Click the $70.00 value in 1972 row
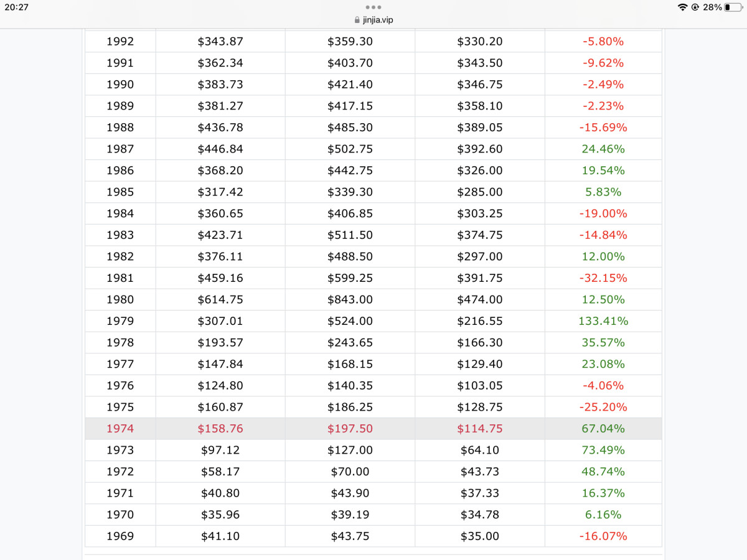The height and width of the screenshot is (560, 747). coord(350,472)
